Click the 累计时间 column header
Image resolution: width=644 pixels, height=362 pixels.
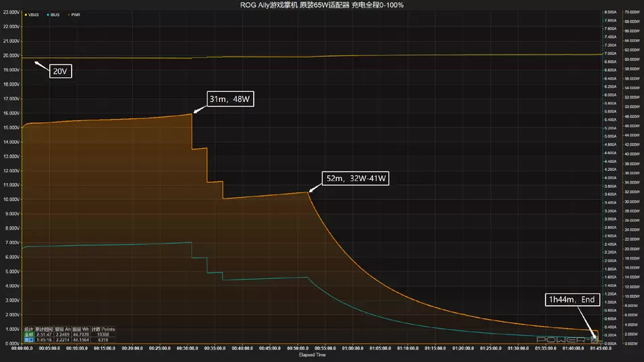click(44, 329)
